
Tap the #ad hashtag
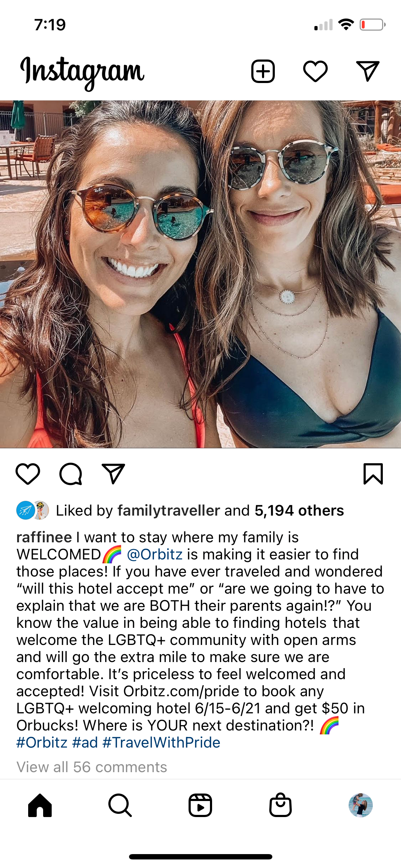[x=85, y=743]
